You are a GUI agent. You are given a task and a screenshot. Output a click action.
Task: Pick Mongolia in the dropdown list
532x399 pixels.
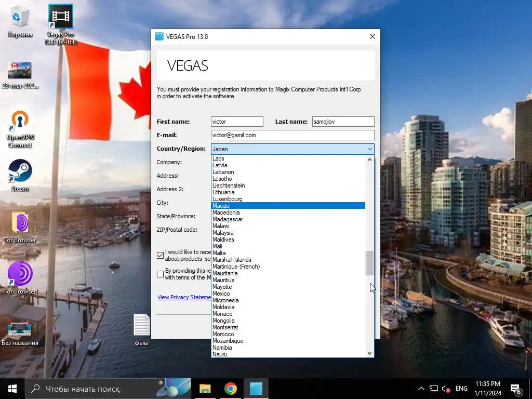pyautogui.click(x=288, y=321)
